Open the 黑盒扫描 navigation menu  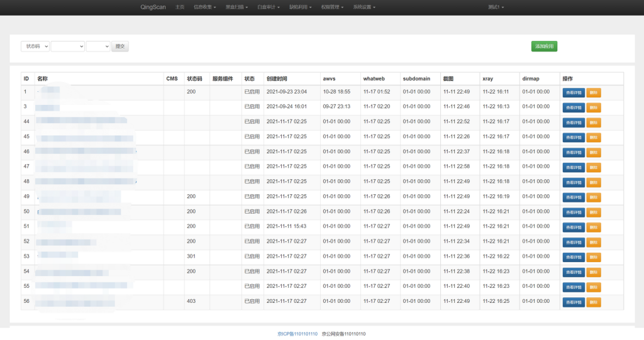click(236, 7)
